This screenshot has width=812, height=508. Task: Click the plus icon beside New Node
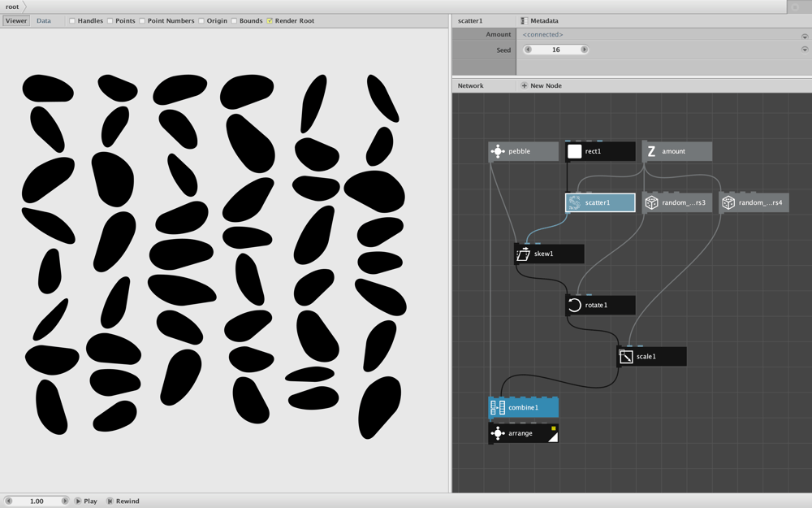coord(524,85)
